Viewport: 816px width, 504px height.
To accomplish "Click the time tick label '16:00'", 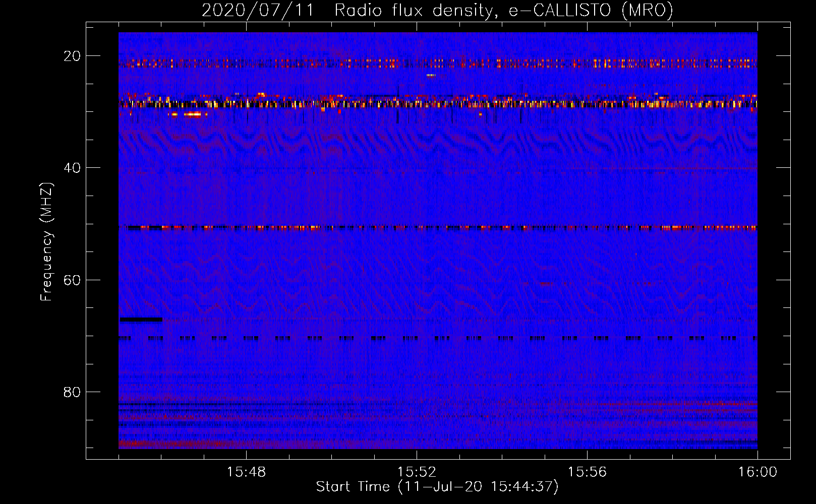I will (757, 472).
